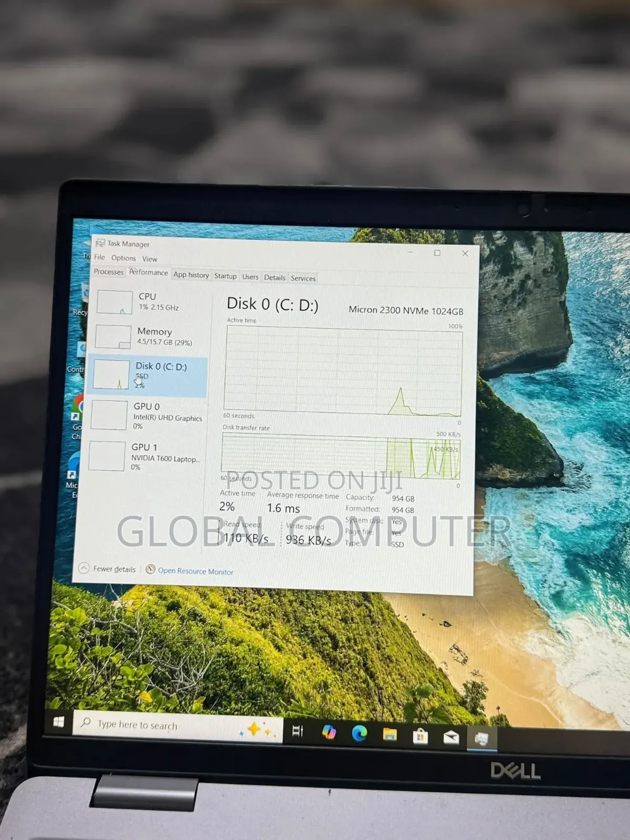Click the search magnifier icon in taskbar

[86, 722]
